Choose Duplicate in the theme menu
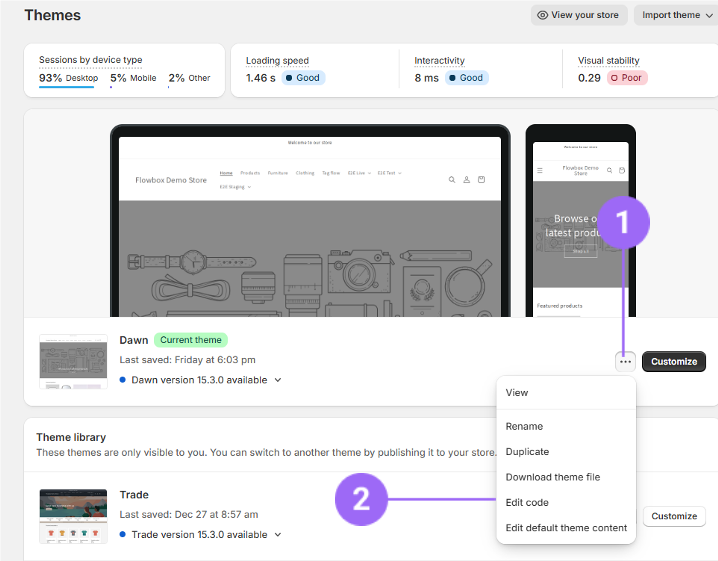 tap(527, 452)
